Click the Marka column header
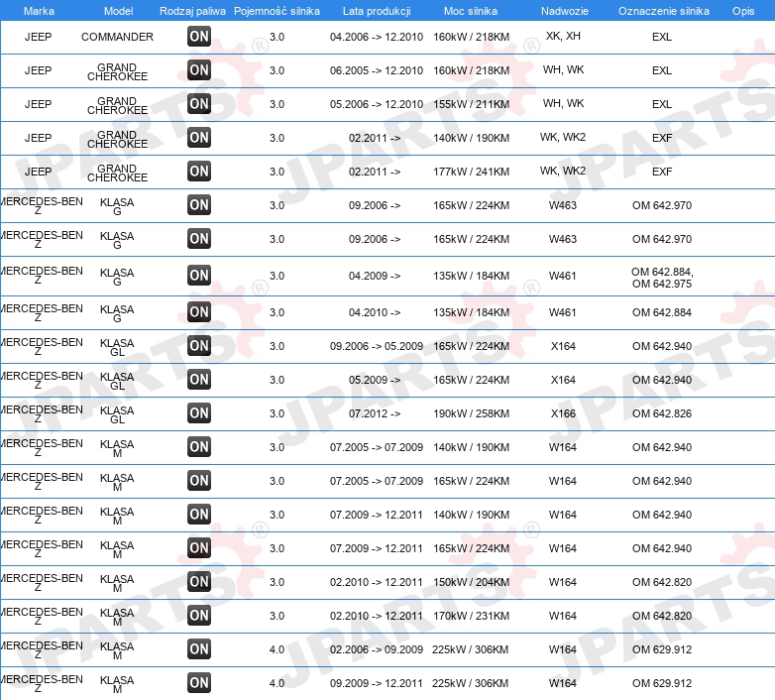The height and width of the screenshot is (700, 775). click(39, 11)
